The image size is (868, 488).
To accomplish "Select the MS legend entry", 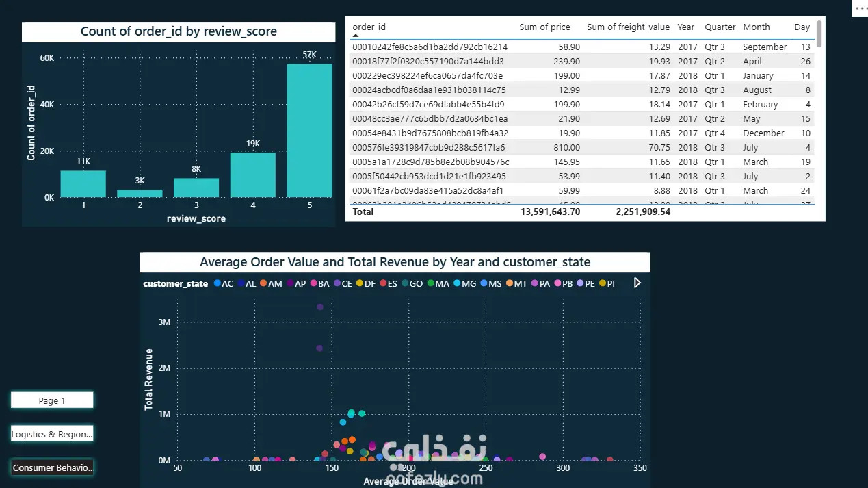I will pos(491,283).
